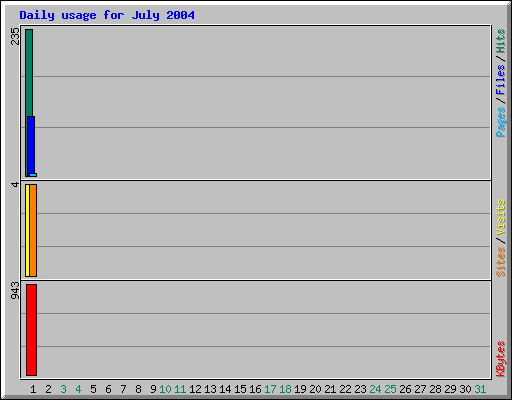Click the 'Visits' legend label
Image resolution: width=512 pixels, height=400 pixels.
tap(500, 217)
